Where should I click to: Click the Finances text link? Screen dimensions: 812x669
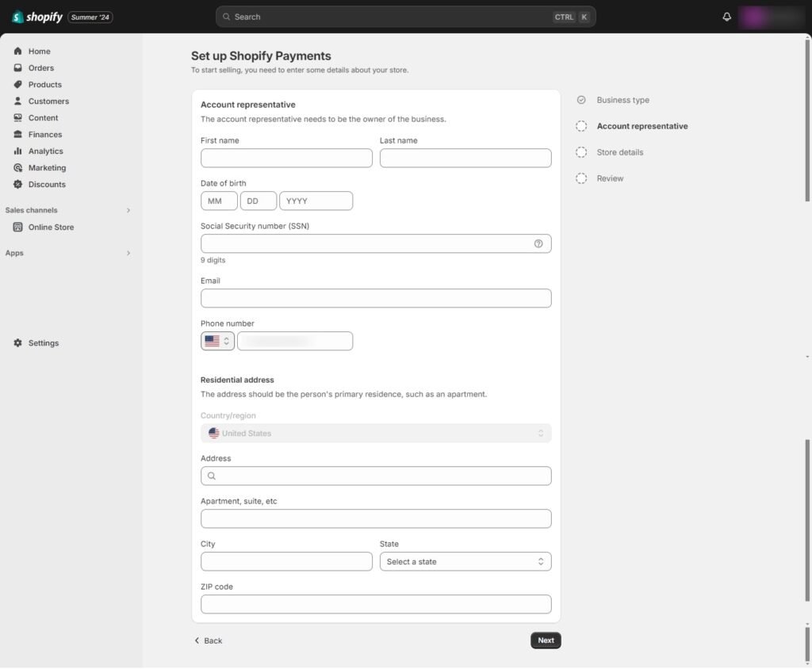[45, 134]
